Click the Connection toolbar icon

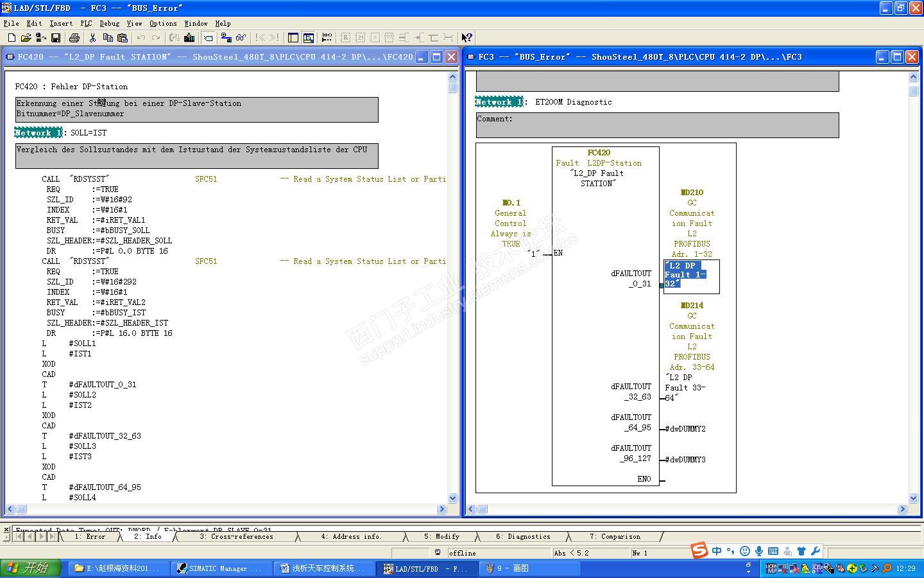(449, 38)
